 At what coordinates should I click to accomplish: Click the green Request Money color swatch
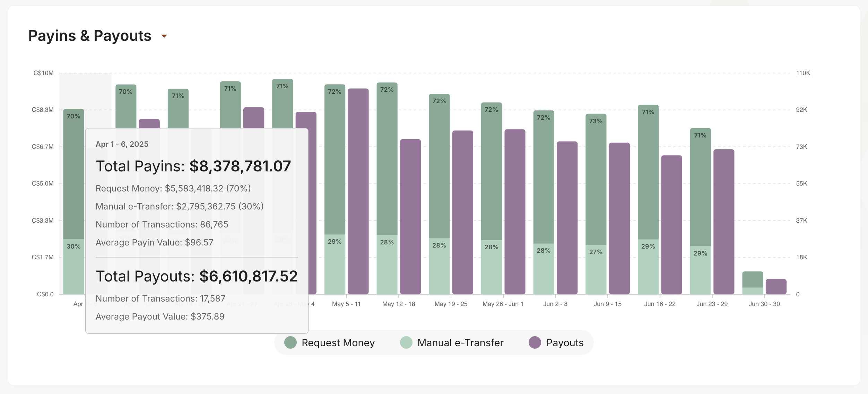click(x=290, y=343)
